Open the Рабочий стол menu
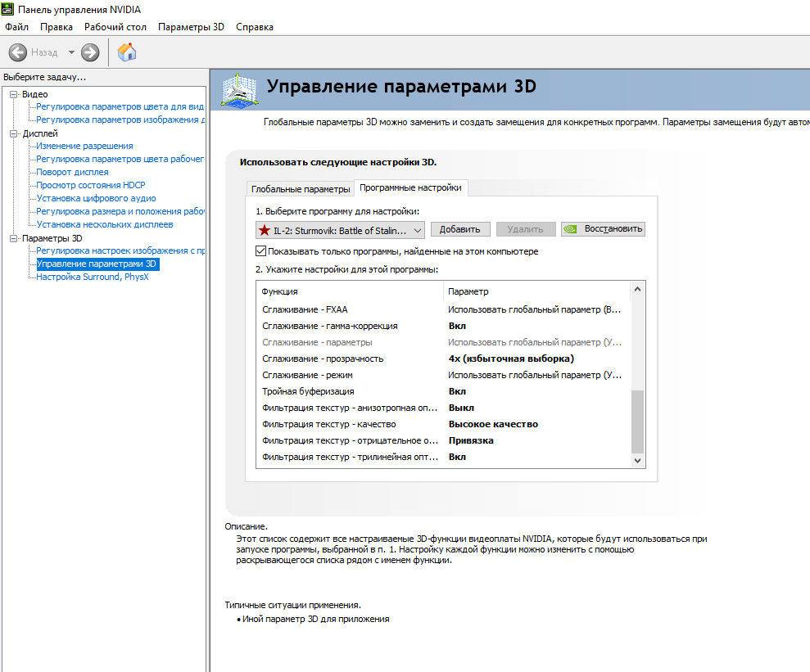Image resolution: width=810 pixels, height=672 pixels. pyautogui.click(x=115, y=27)
